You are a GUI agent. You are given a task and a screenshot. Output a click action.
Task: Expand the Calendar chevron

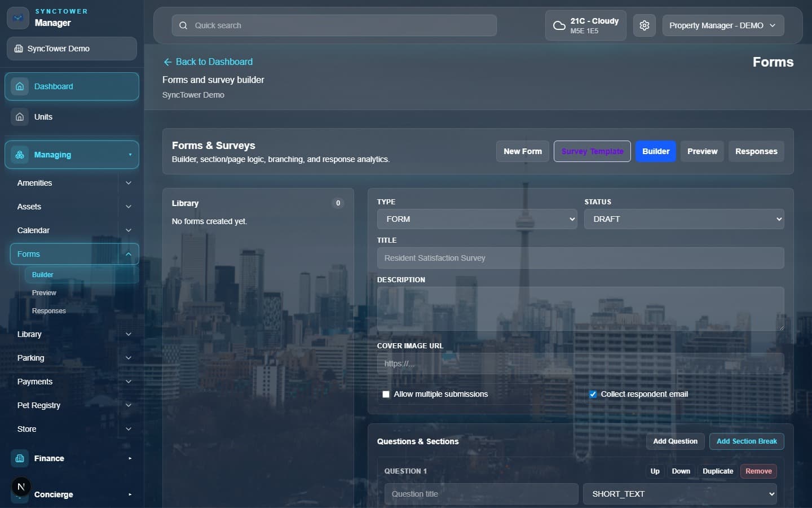tap(129, 230)
